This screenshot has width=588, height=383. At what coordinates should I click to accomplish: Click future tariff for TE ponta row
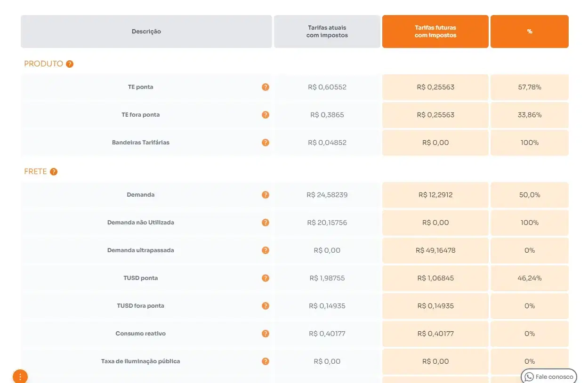[435, 87]
